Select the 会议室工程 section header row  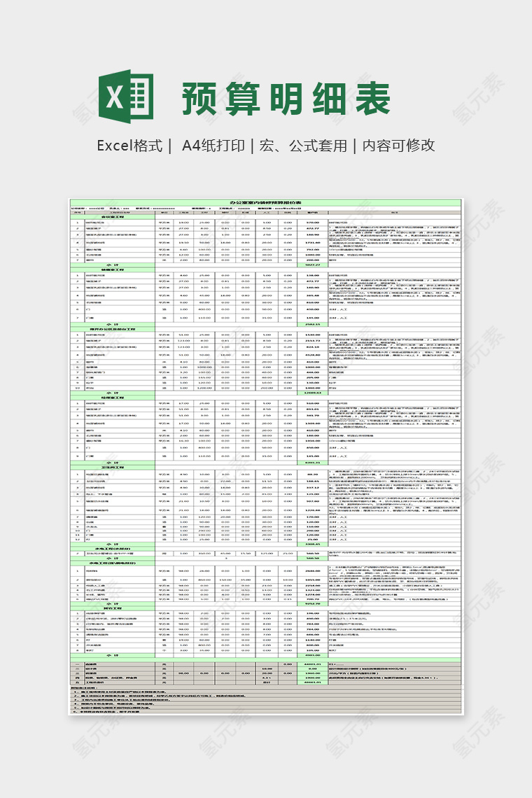(113, 217)
